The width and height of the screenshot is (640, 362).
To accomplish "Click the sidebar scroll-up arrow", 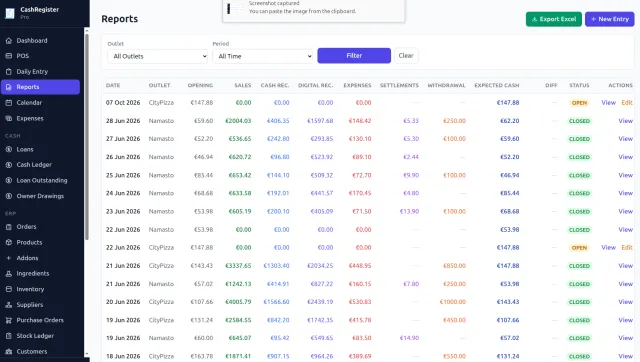I will tap(87, 31).
